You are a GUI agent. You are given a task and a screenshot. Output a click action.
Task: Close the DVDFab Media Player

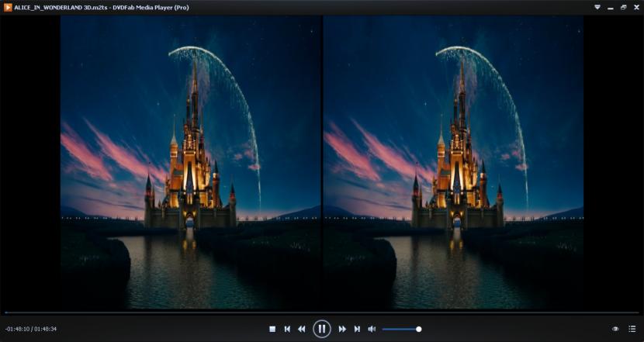635,7
